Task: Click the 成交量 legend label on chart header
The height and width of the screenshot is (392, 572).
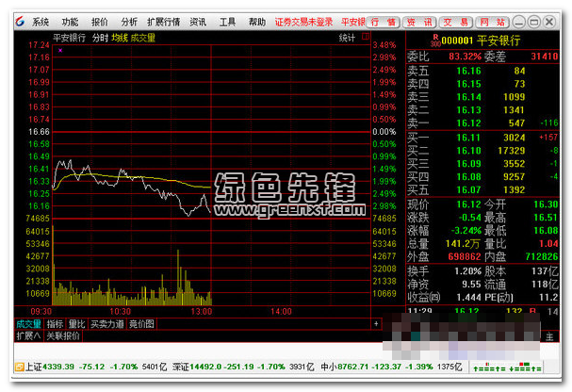Action: click(x=143, y=38)
